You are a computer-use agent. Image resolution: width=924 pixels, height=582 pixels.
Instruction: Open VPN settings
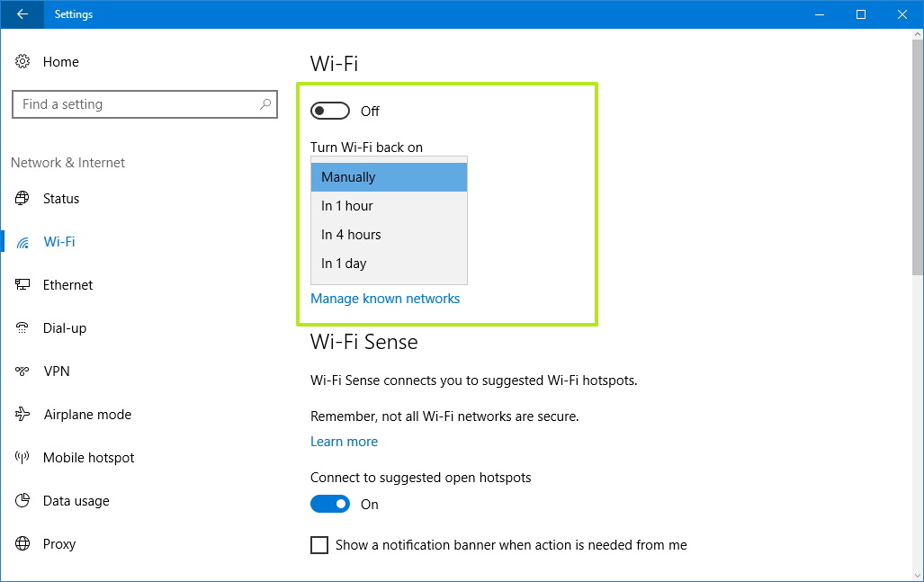pyautogui.click(x=57, y=372)
